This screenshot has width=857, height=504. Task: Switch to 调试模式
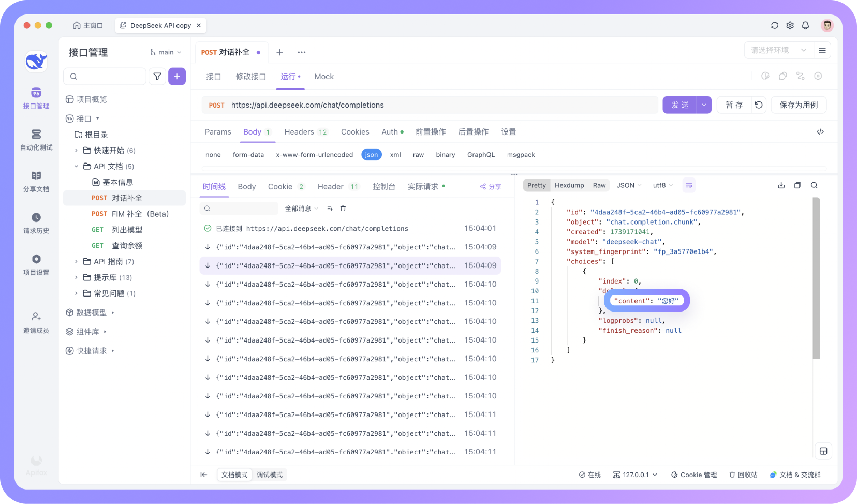pyautogui.click(x=270, y=475)
